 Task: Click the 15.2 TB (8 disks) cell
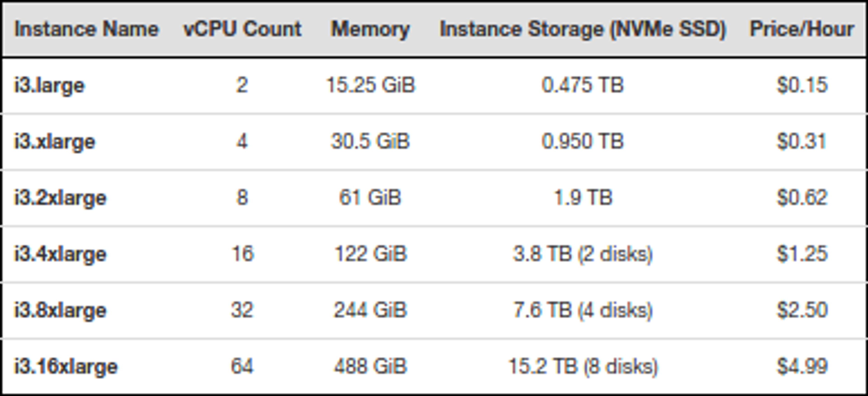pyautogui.click(x=583, y=366)
